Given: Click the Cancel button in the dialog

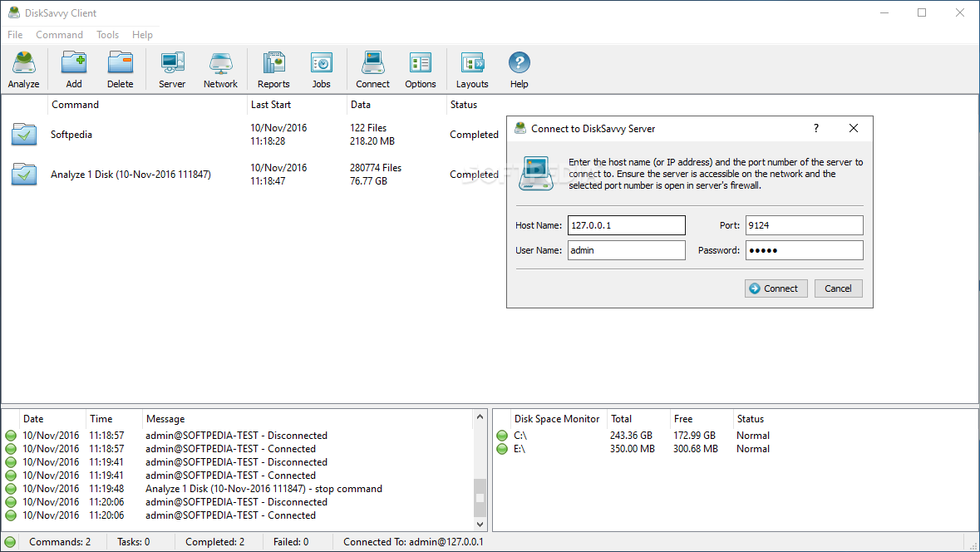Looking at the screenshot, I should point(838,288).
